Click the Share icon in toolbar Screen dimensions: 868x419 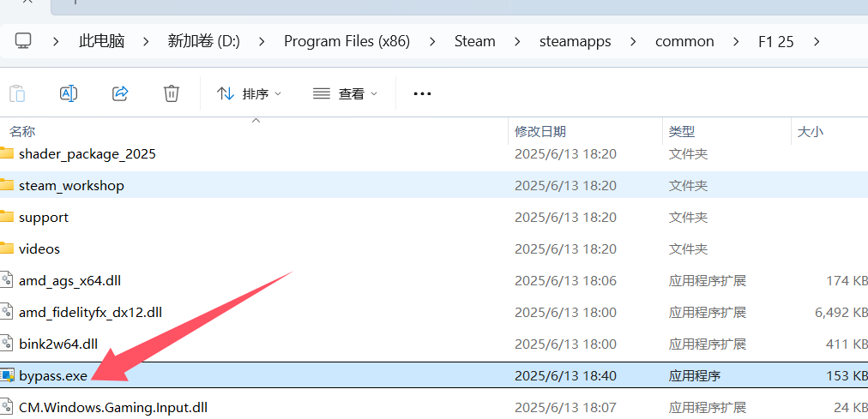(120, 93)
